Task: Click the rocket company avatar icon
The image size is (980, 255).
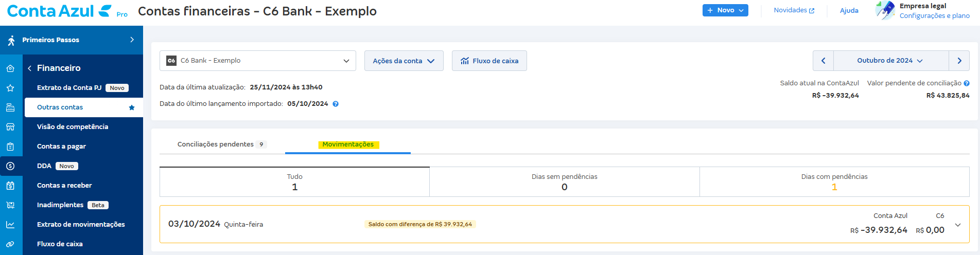Action: [885, 10]
